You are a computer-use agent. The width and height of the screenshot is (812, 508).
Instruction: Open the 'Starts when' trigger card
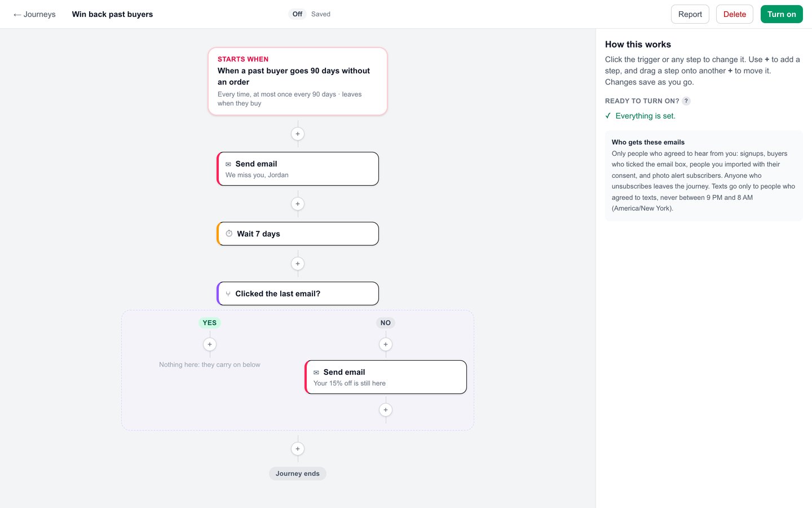point(298,81)
